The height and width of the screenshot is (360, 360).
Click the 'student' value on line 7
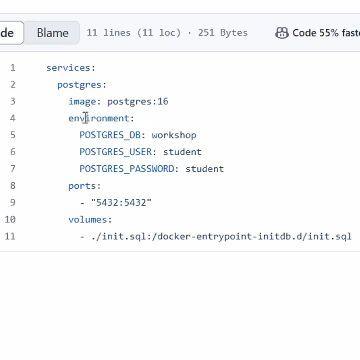tap(204, 169)
